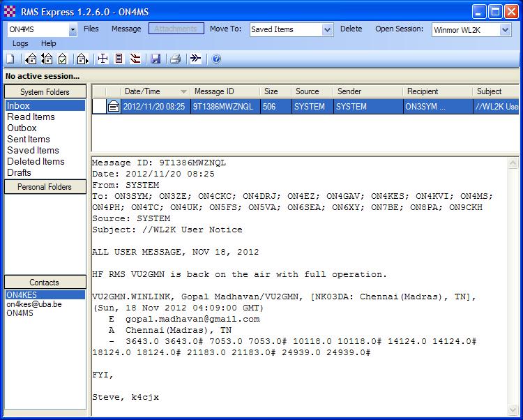Click inside the message body text area

[300, 286]
